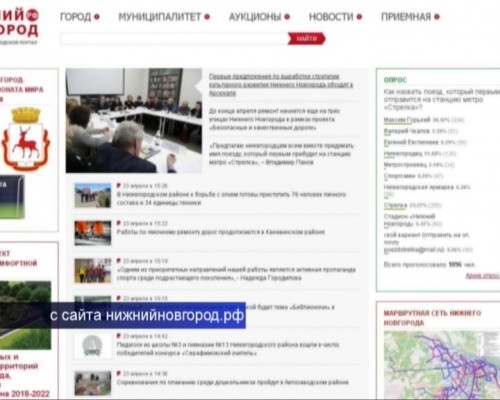Select poll option Метростроевец
This screenshot has height=400, width=500.
405,165
